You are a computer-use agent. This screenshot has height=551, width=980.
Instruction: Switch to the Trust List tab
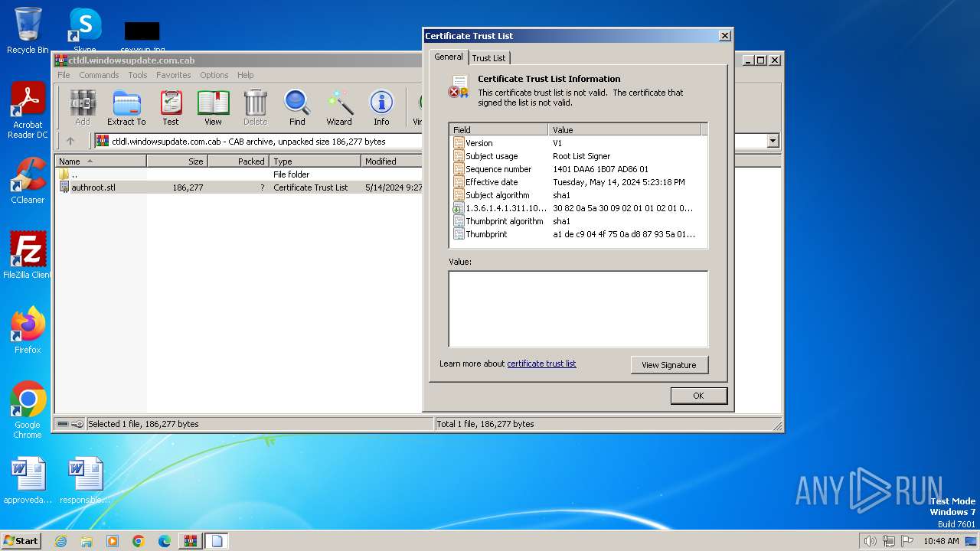(488, 58)
